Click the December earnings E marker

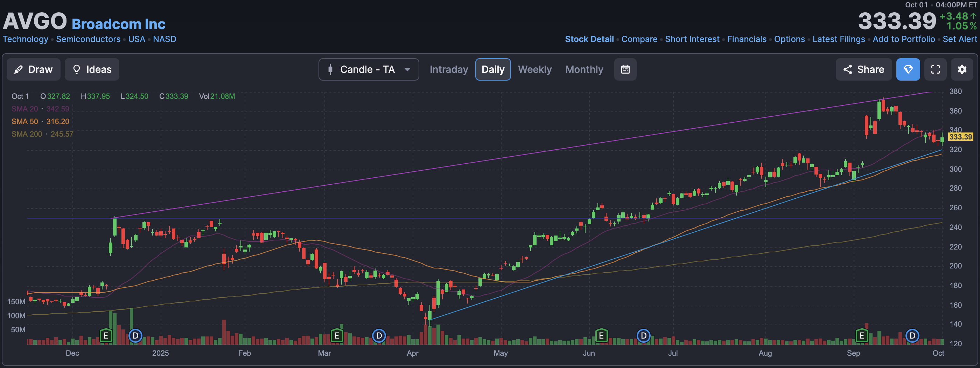pyautogui.click(x=106, y=336)
